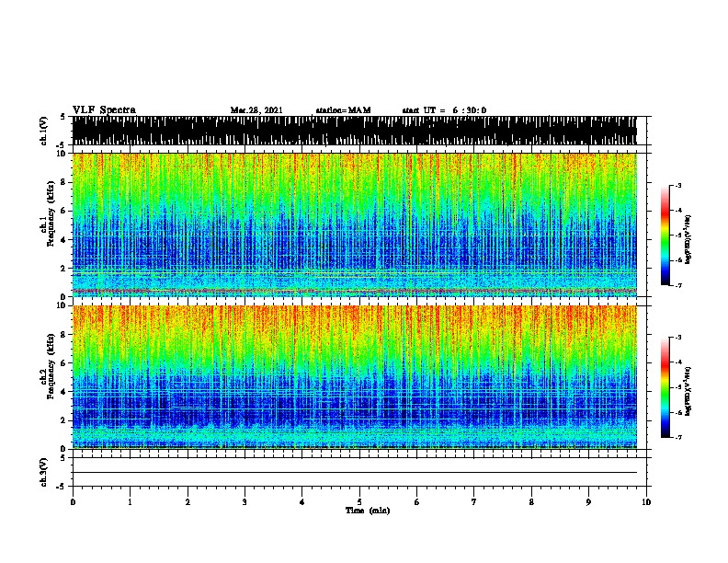Click the '8' kHz tick on ch.1 axis
Image resolution: width=728 pixels, height=563 pixels.
[64, 182]
